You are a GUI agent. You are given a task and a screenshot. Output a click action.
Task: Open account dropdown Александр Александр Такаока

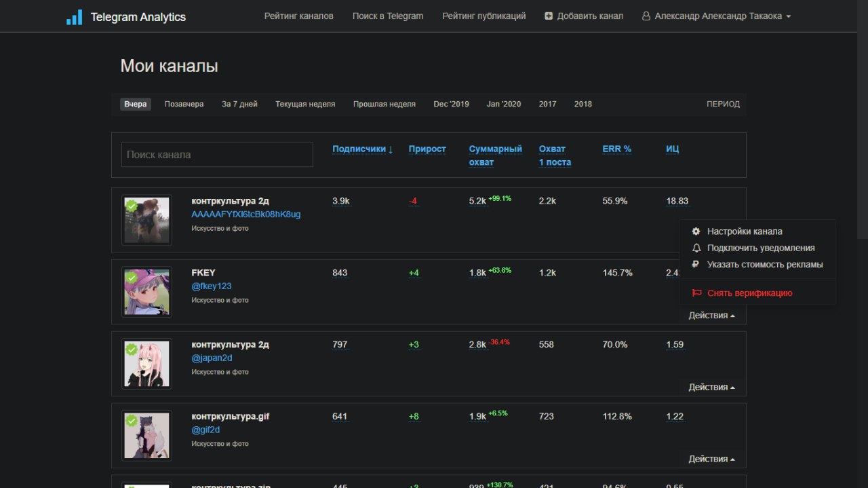[x=717, y=16]
